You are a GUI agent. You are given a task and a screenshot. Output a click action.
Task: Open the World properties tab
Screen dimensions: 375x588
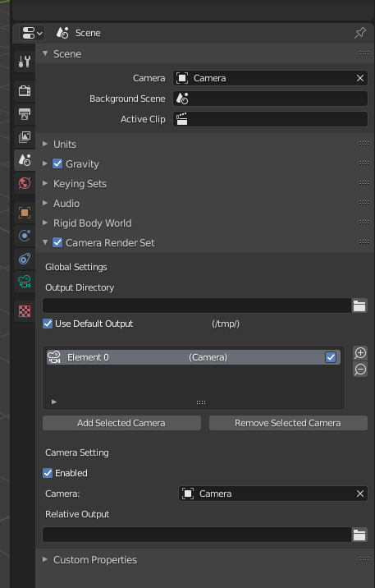click(25, 183)
